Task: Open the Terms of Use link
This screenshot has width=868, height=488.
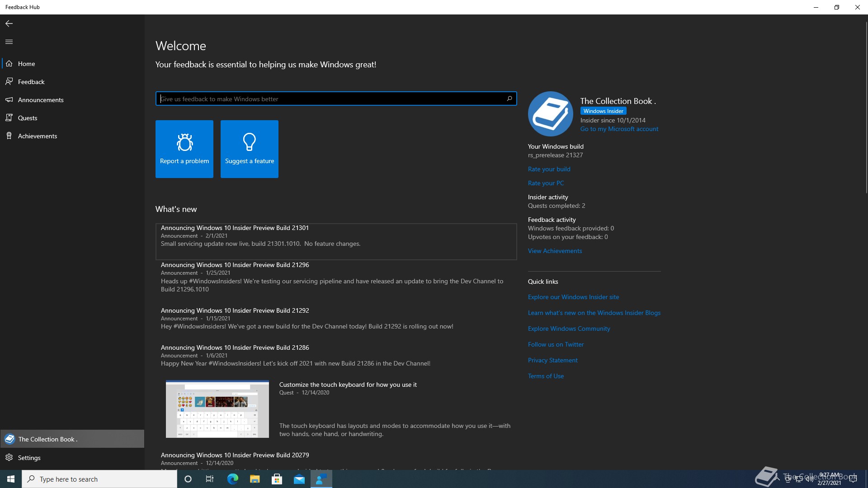Action: coord(546,376)
